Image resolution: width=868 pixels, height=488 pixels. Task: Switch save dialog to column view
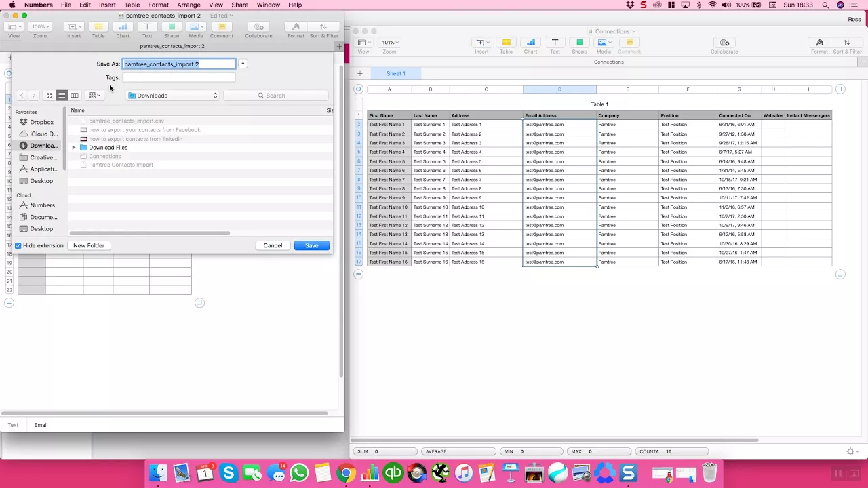coord(75,96)
